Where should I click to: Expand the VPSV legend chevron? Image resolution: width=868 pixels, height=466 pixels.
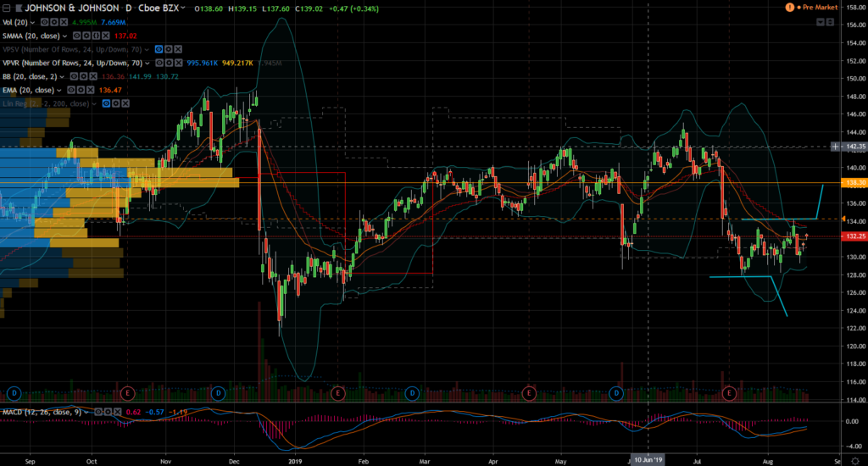click(x=147, y=50)
